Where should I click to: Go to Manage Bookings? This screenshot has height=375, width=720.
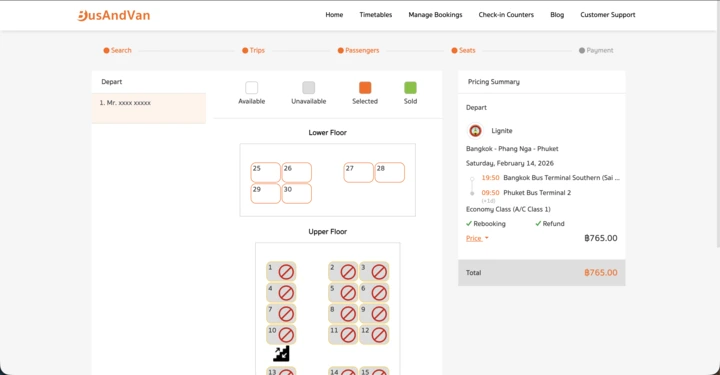pyautogui.click(x=435, y=15)
